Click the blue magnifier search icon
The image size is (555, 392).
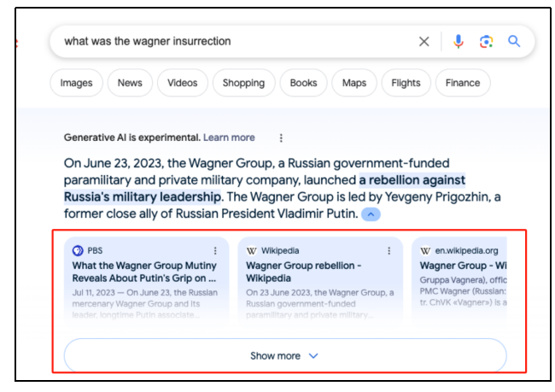tap(514, 41)
